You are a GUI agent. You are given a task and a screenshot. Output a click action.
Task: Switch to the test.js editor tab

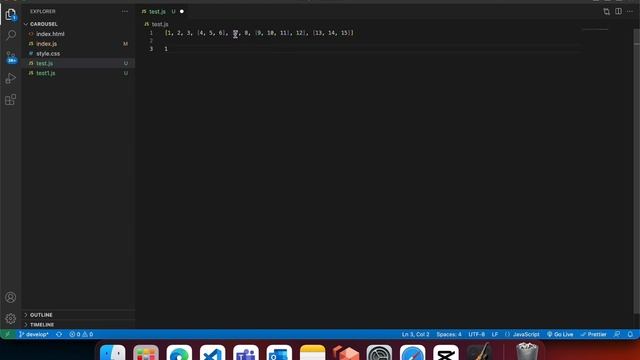tap(157, 11)
